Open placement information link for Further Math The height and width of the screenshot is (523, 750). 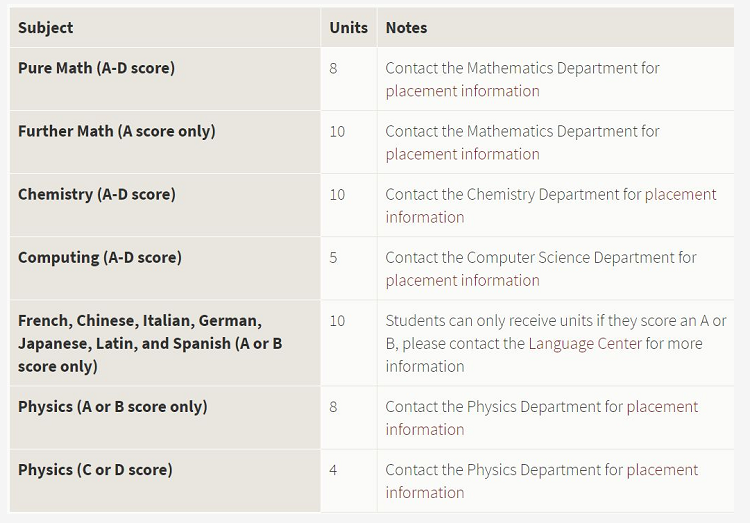(463, 154)
